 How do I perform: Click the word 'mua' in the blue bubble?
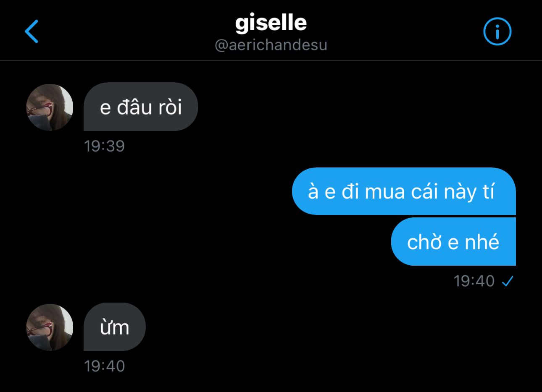(384, 193)
